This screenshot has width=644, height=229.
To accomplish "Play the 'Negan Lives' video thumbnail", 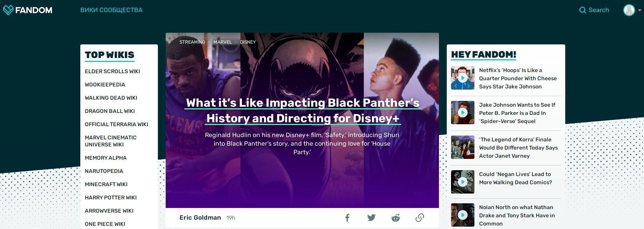I will click(463, 182).
